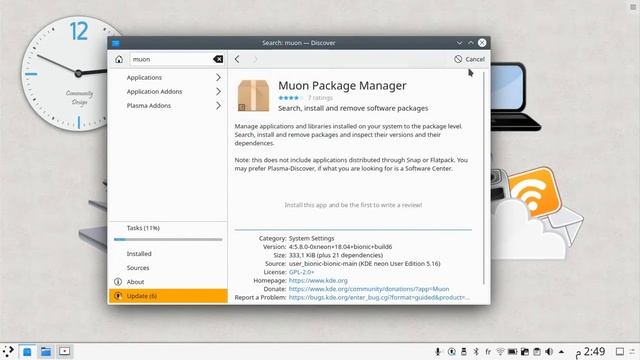Viewport: 640px width, 360px height.
Task: Click the user_bionic-bionic-main source value
Action: 364,264
